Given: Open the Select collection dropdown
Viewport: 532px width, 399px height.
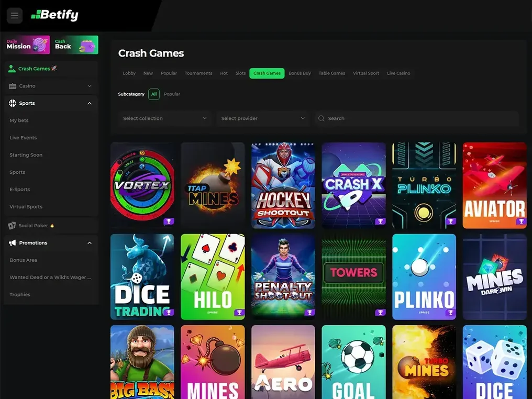Looking at the screenshot, I should [x=165, y=118].
